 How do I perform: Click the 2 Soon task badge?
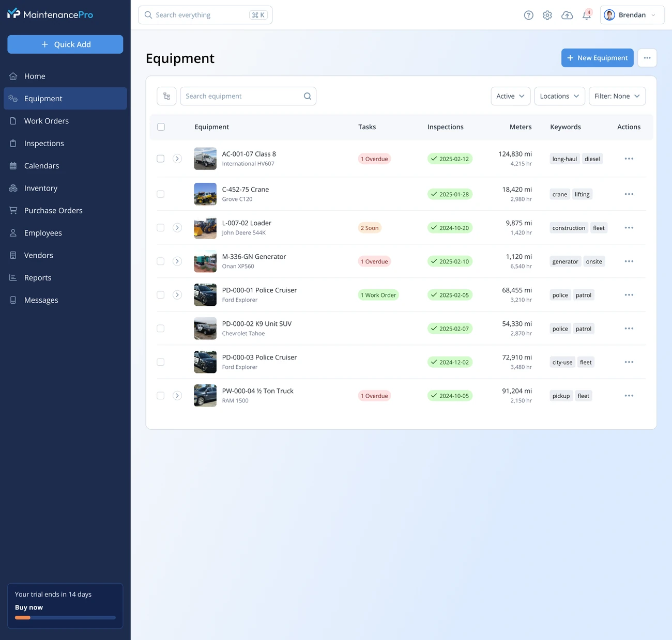(x=370, y=228)
